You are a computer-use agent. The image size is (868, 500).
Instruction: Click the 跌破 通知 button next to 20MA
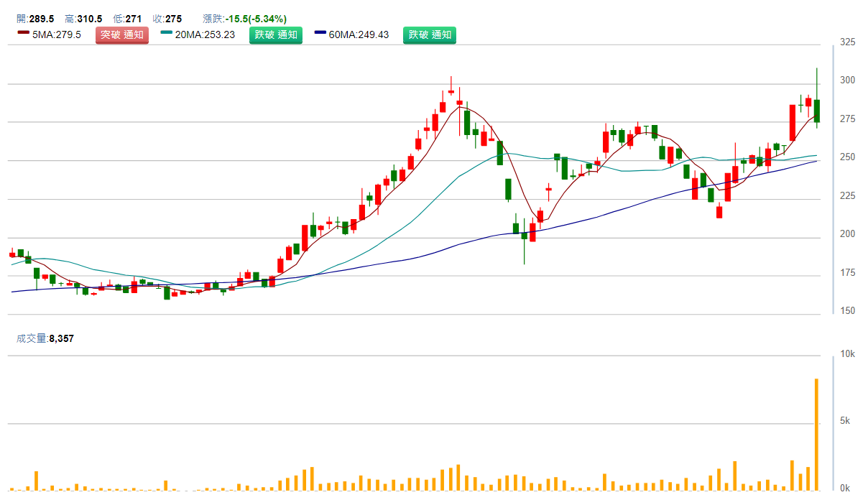[276, 35]
